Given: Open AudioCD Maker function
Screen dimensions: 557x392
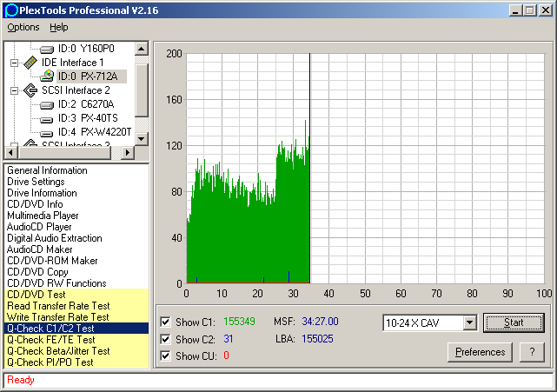Looking at the screenshot, I should point(39,249).
